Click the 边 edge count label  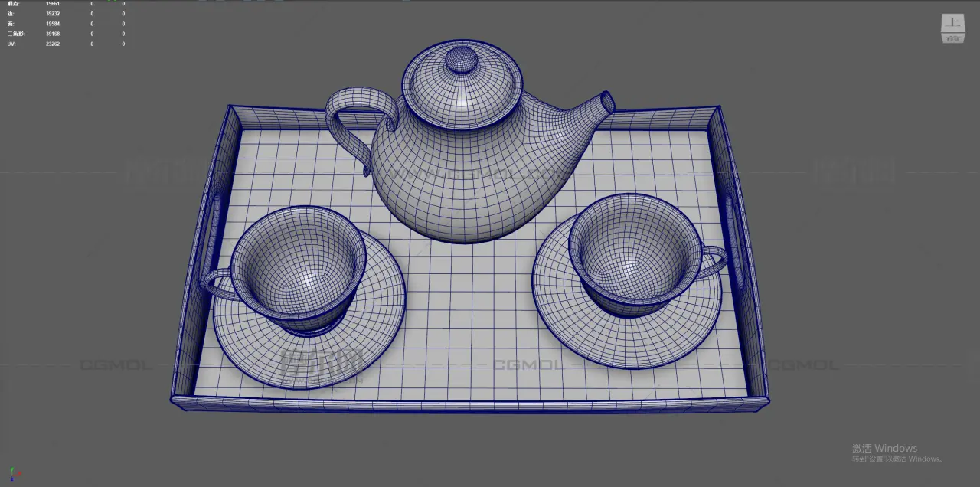point(10,14)
